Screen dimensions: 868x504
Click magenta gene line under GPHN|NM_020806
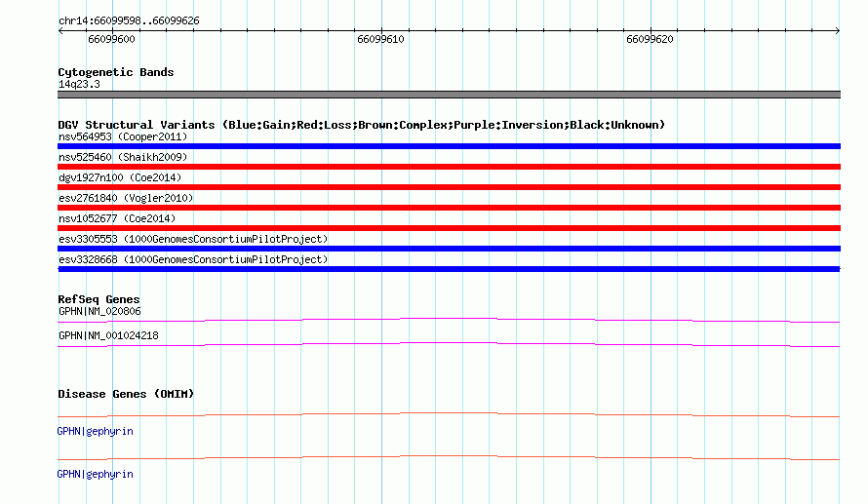(449, 320)
